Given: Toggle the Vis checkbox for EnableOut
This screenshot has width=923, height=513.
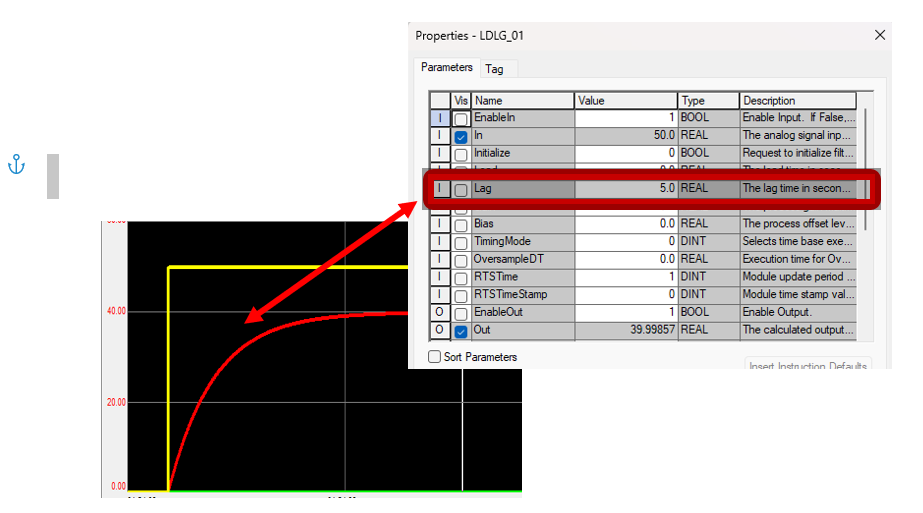Looking at the screenshot, I should 461,313.
